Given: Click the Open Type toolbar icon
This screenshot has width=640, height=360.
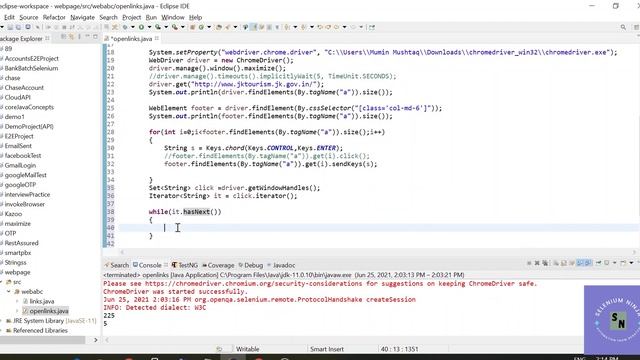Looking at the screenshot, I should point(219,27).
